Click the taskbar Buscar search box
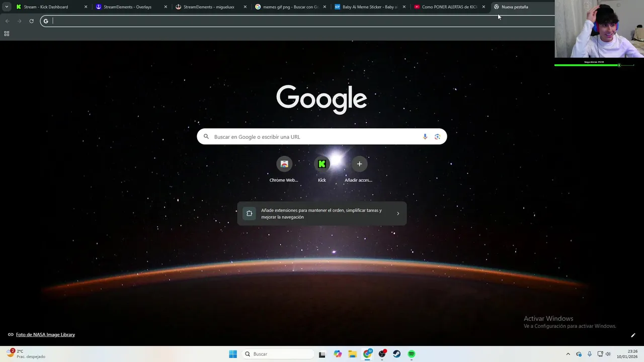The width and height of the screenshot is (644, 362). 279,354
